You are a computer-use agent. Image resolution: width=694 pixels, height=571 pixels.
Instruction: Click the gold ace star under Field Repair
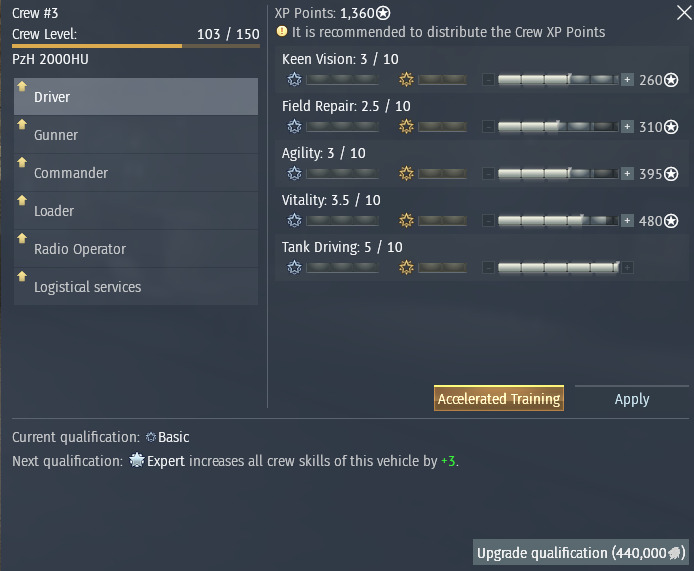(406, 127)
